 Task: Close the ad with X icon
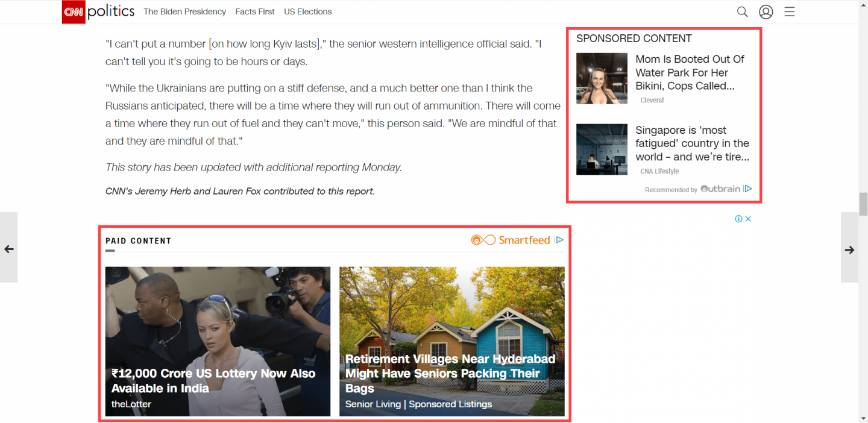(x=748, y=219)
